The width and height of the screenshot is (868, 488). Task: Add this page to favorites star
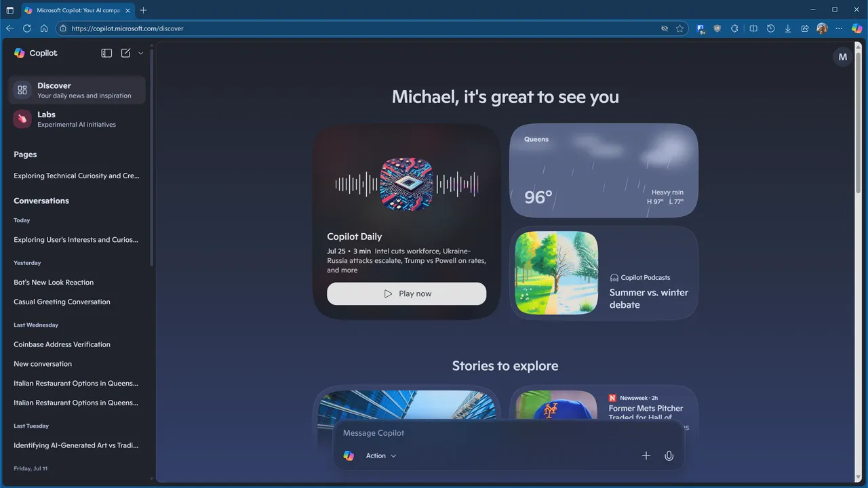[679, 28]
